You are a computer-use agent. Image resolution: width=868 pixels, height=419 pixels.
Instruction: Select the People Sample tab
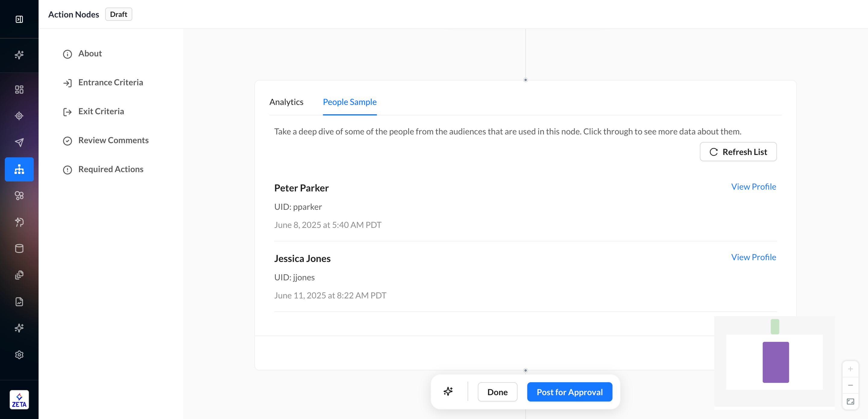pyautogui.click(x=349, y=102)
